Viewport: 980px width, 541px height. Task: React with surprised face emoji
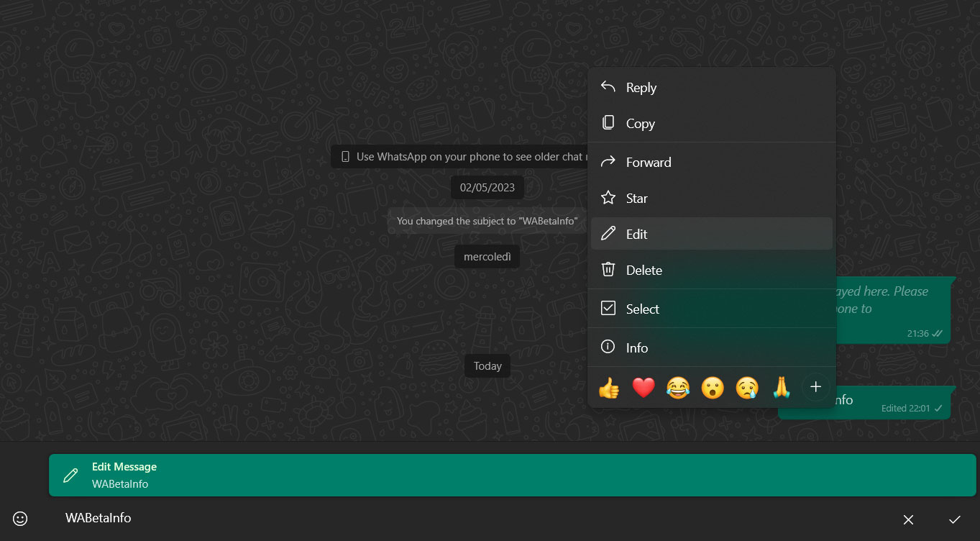(x=713, y=388)
